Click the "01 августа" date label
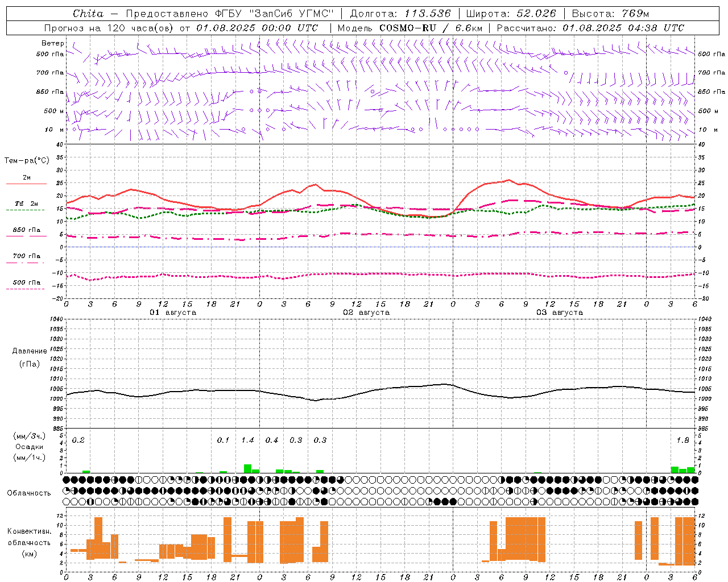728x582 pixels. coord(173,313)
